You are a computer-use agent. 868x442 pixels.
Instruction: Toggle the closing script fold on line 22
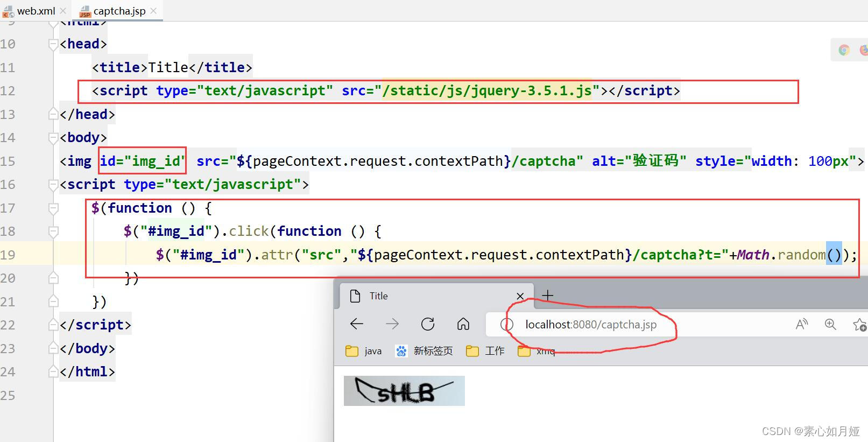[53, 325]
